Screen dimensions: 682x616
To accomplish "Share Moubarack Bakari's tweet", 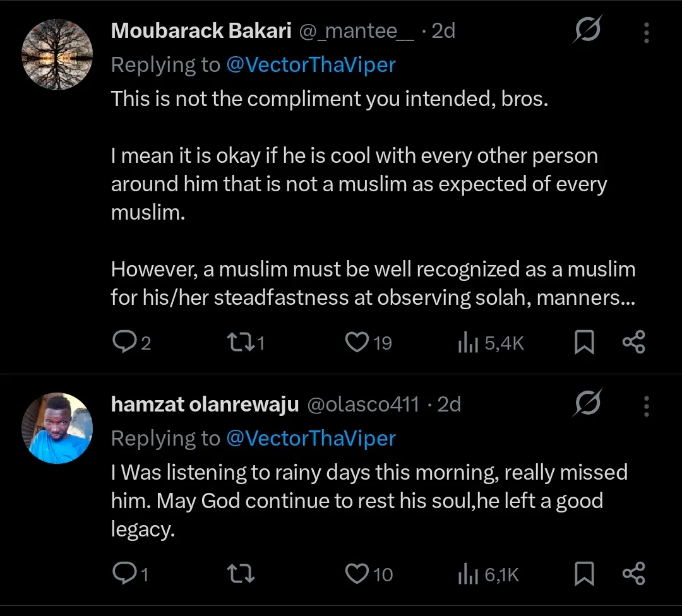I will [x=633, y=342].
